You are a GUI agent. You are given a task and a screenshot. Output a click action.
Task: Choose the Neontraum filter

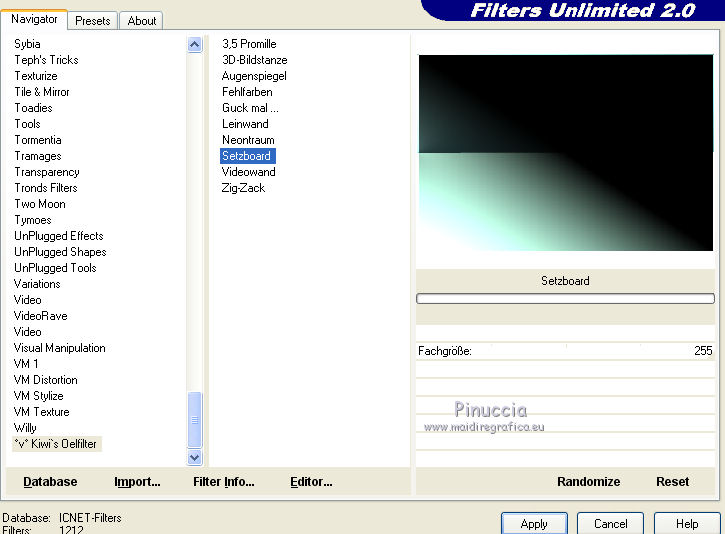pyautogui.click(x=248, y=140)
